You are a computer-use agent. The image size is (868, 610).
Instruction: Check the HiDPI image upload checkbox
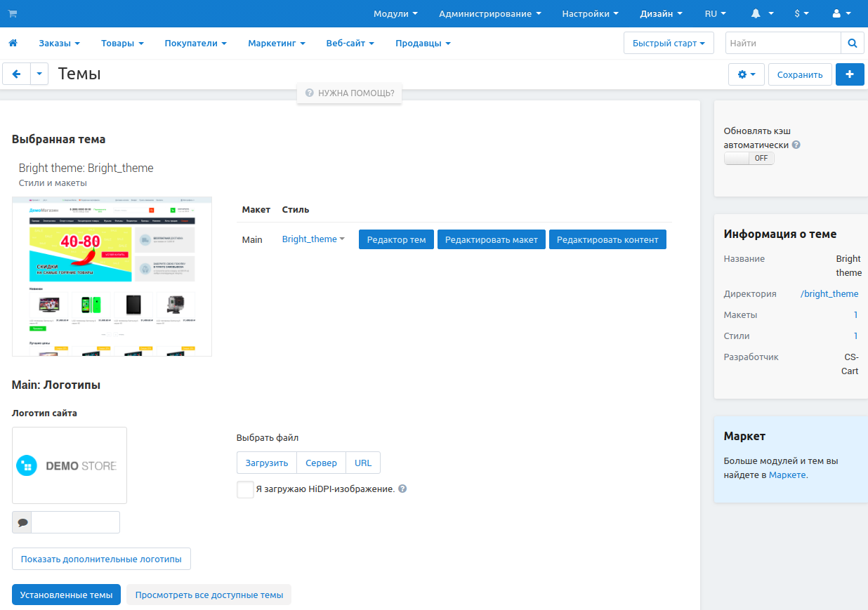[245, 489]
